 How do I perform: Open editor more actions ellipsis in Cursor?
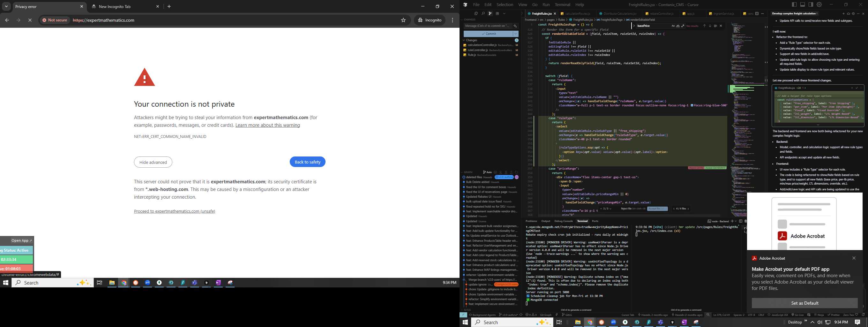click(x=763, y=13)
